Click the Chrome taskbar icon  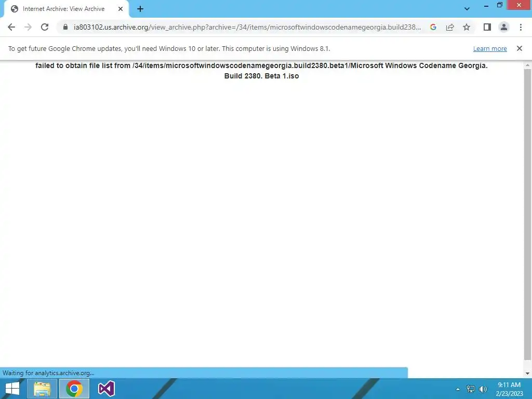tap(74, 389)
